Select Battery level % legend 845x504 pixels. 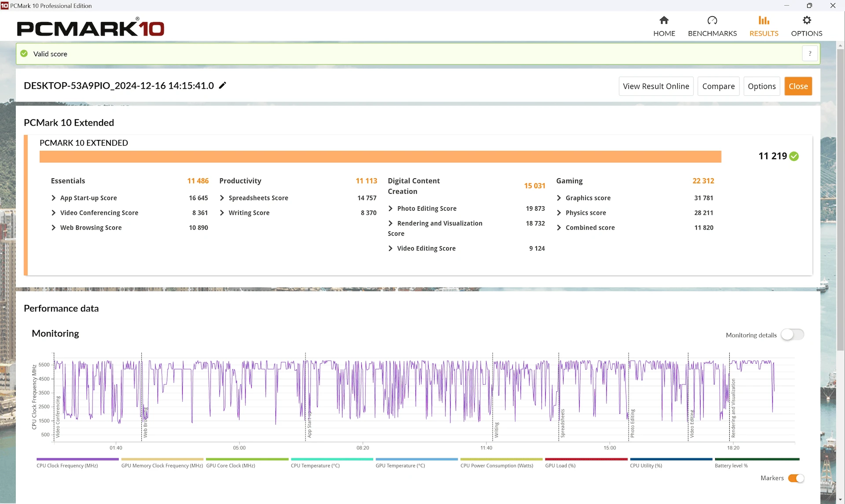[x=757, y=463]
